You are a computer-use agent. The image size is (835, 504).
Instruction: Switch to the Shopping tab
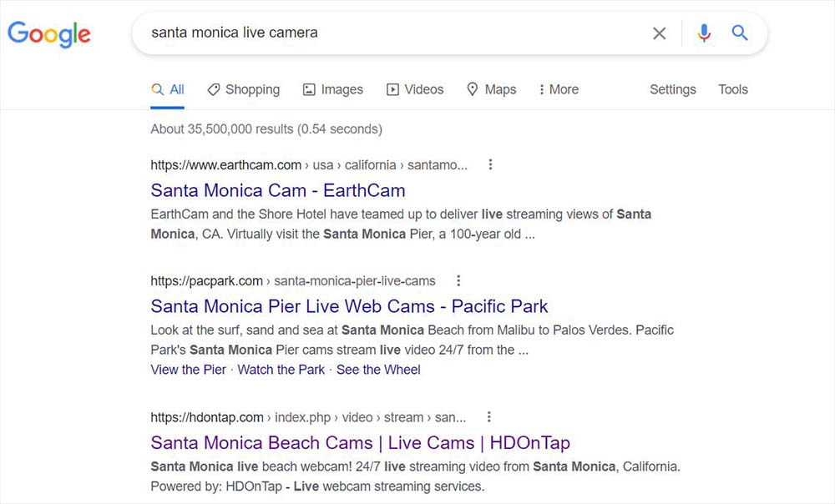point(243,89)
